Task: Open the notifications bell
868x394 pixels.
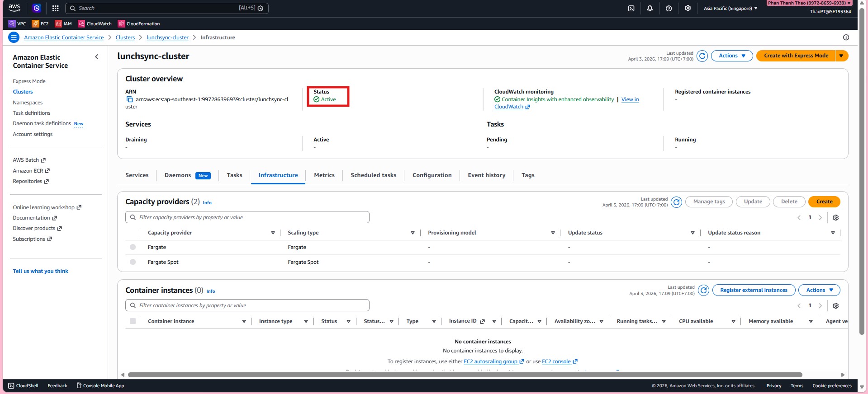Action: (x=650, y=8)
